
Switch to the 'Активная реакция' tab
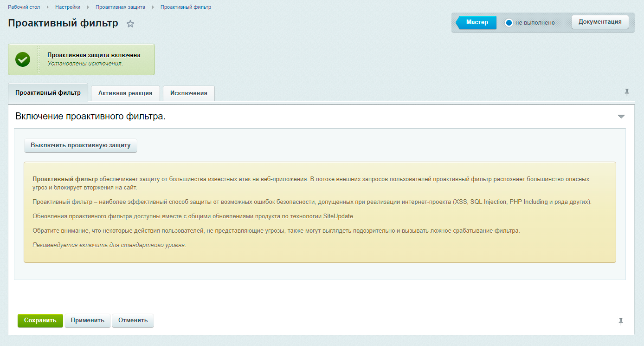125,93
